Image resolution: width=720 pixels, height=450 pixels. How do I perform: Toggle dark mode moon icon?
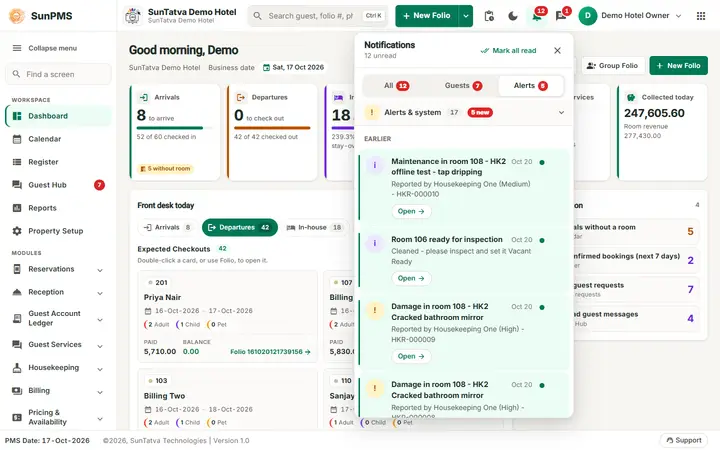click(x=512, y=16)
